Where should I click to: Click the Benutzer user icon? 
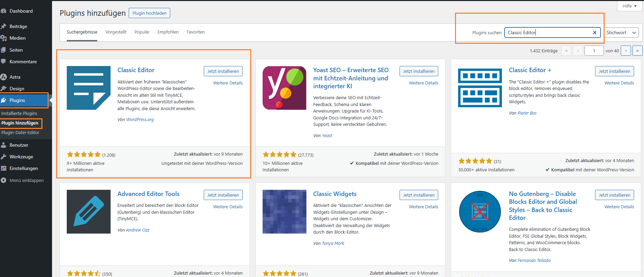3,145
